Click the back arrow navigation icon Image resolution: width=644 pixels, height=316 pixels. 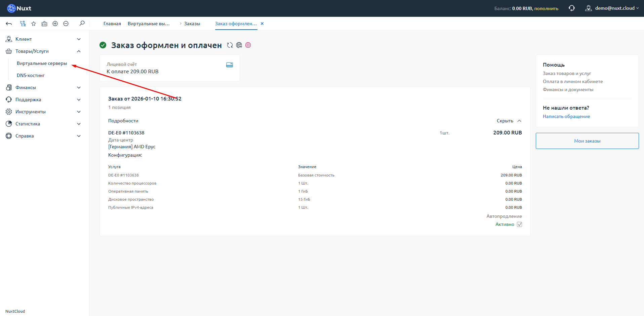[8, 24]
